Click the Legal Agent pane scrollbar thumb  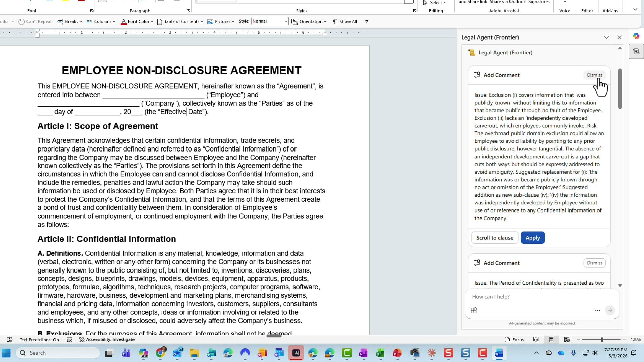pos(620,89)
